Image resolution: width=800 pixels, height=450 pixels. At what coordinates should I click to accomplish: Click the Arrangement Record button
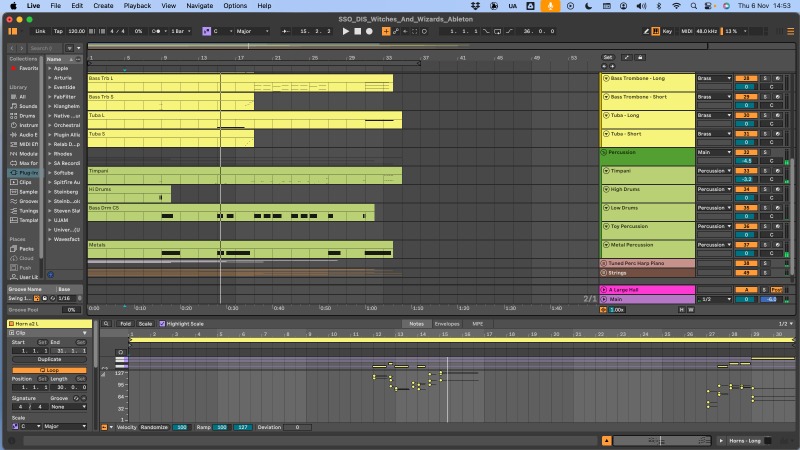[370, 31]
